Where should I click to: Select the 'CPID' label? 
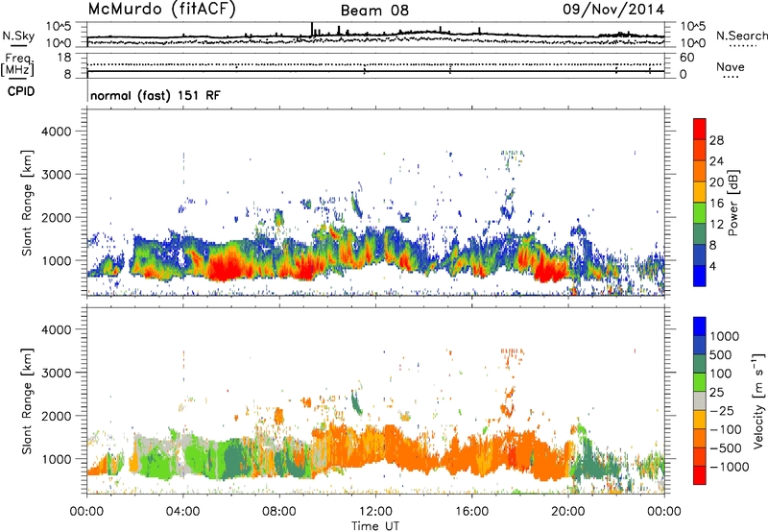[x=21, y=91]
